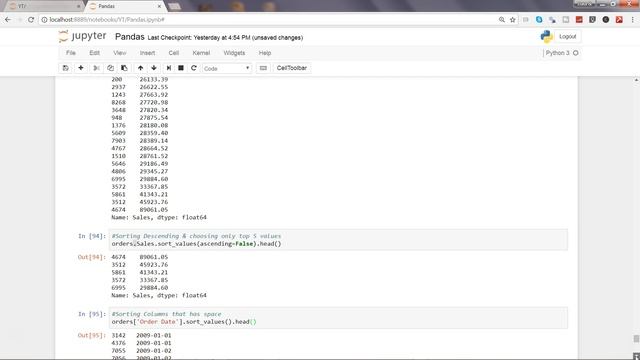
Task: Rename the notebook title Pandas
Action: coord(130,37)
